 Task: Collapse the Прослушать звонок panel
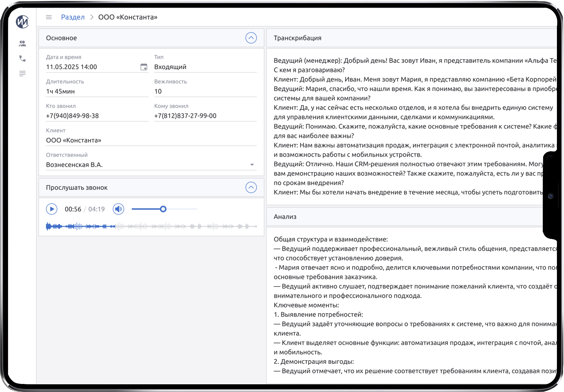click(x=251, y=187)
